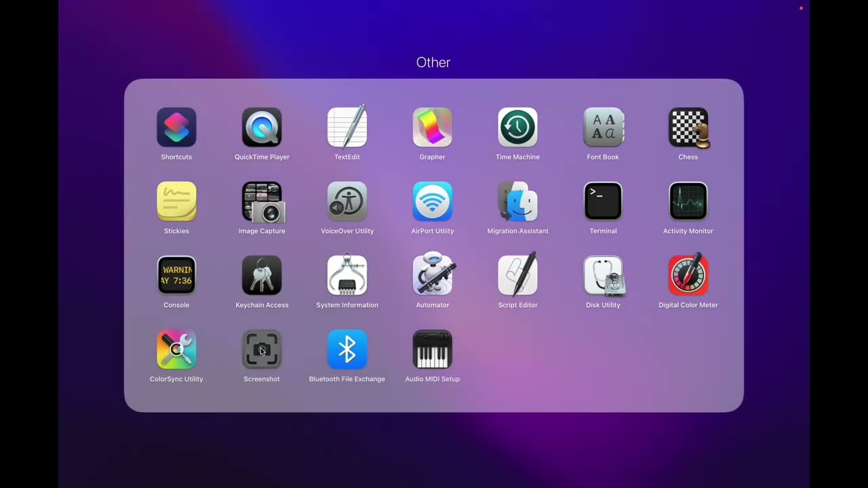The image size is (868, 488).
Task: Launch ColorSync Utility
Action: click(176, 349)
